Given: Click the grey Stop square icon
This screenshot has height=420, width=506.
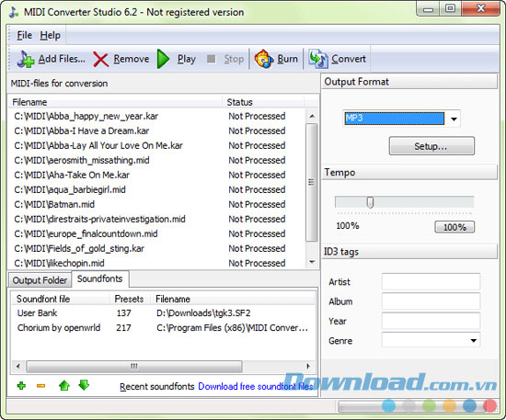Looking at the screenshot, I should click(x=211, y=59).
